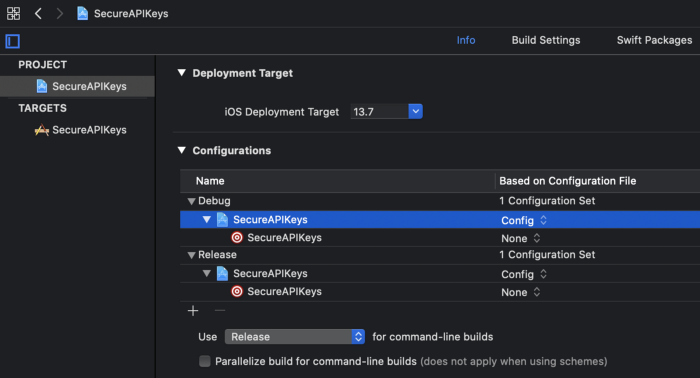The width and height of the screenshot is (700, 378).
Task: Switch to the Build Settings tab
Action: click(x=546, y=40)
